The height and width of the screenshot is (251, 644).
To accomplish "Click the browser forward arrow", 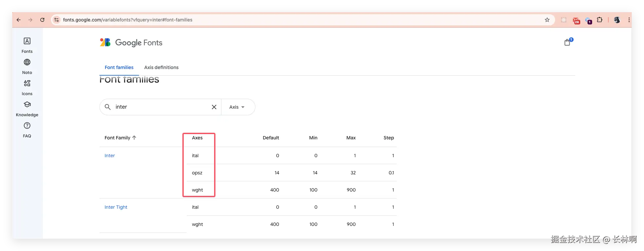I will (x=30, y=20).
